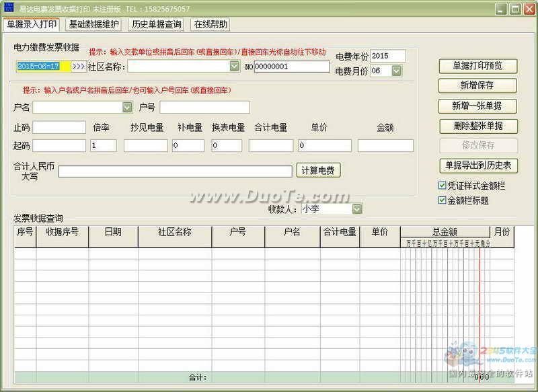Click the NO receipt number field
Screen dimensions: 538x392
pyautogui.click(x=292, y=67)
